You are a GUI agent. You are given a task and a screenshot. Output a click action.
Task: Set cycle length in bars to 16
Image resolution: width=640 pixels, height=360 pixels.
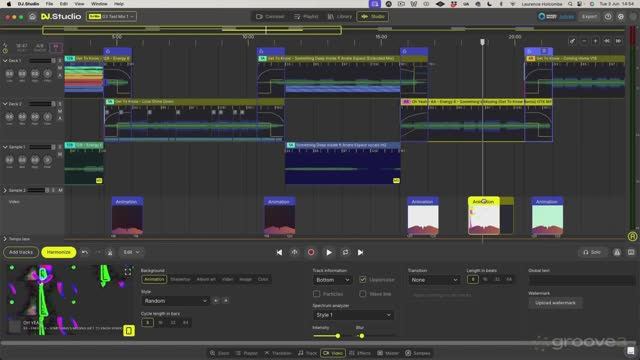160,322
